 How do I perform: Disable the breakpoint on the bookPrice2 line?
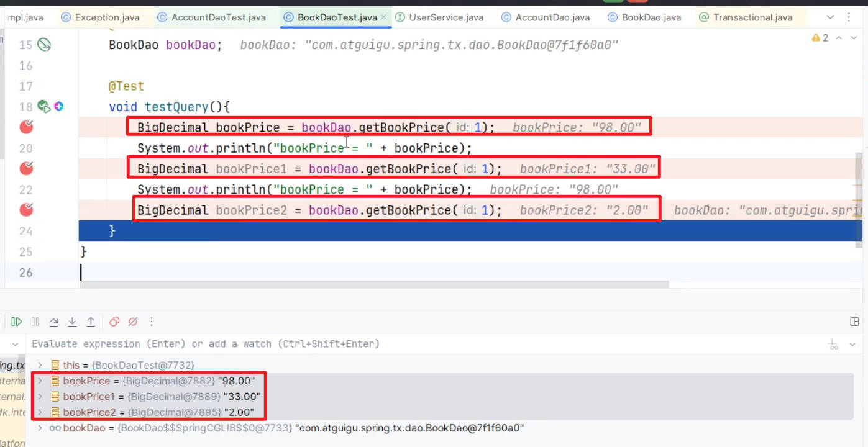click(x=26, y=210)
